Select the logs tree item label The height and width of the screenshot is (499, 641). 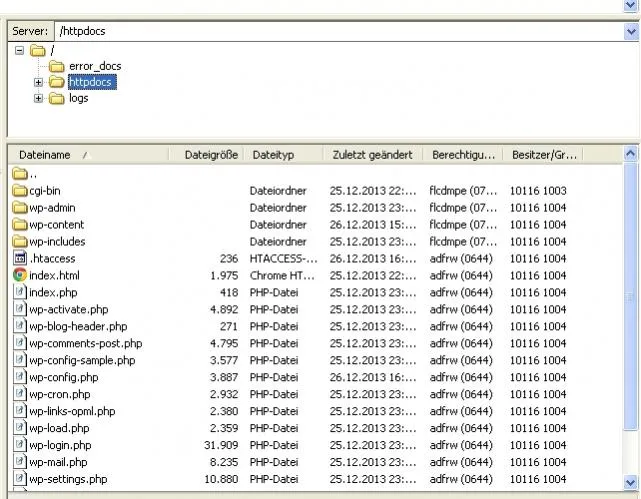point(78,98)
